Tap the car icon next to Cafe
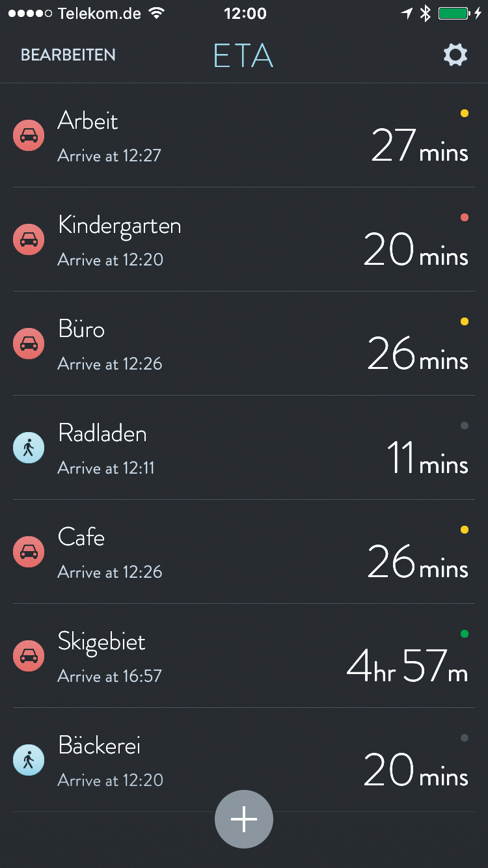Viewport: 488px width, 868px height. tap(29, 552)
